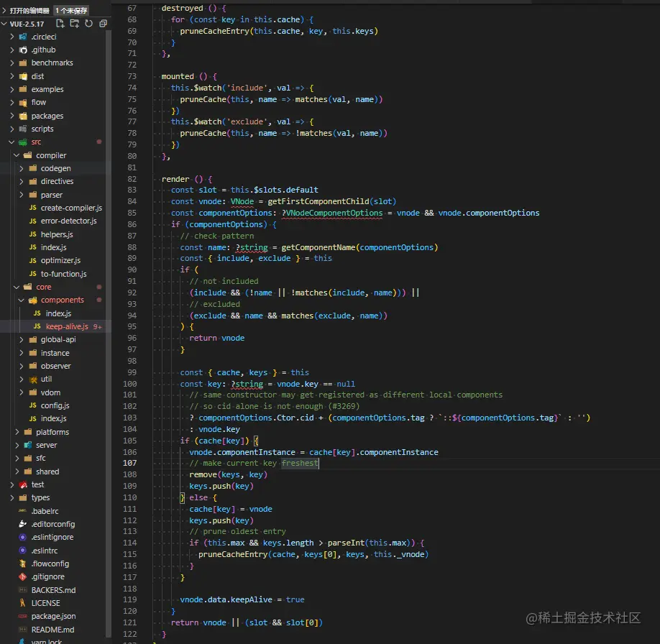Open the .flowconfig file

pos(50,564)
